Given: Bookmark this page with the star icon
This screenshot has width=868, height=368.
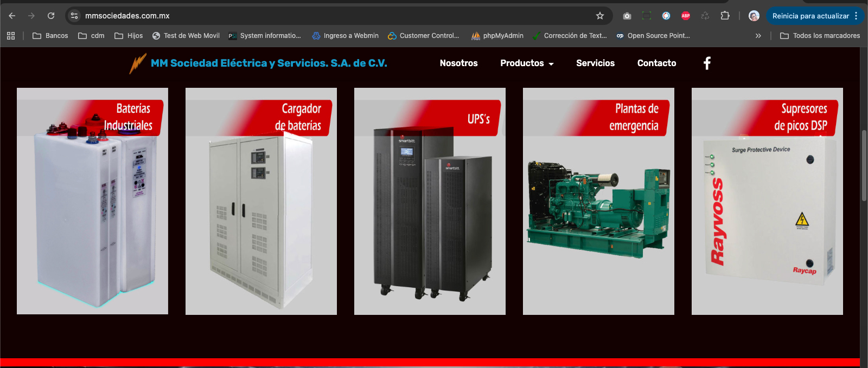Looking at the screenshot, I should 600,16.
